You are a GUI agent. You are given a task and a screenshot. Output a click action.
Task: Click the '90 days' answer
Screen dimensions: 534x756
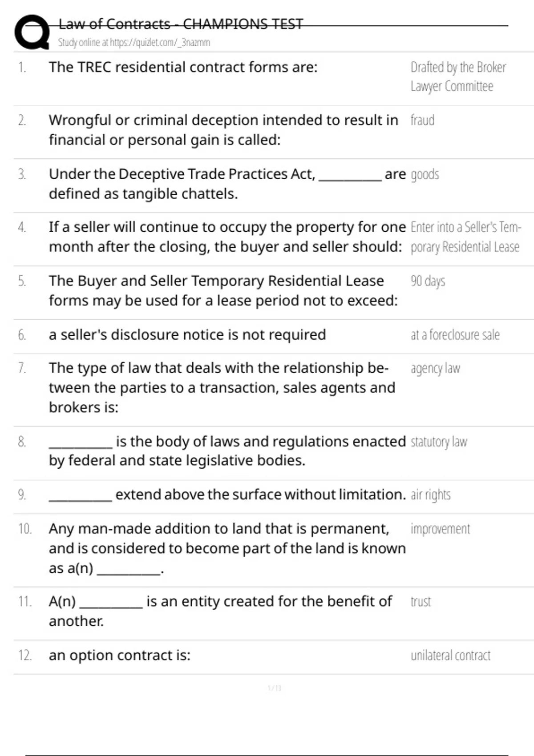click(x=428, y=281)
